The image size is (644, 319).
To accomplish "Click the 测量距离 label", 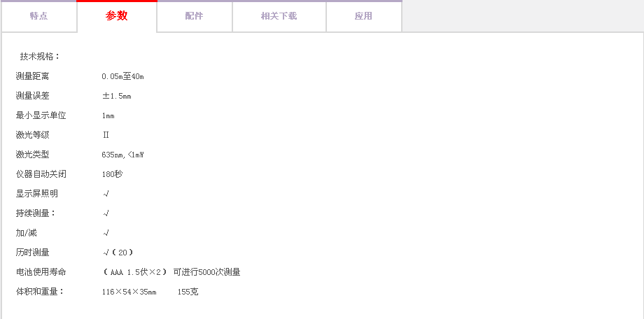I will (x=33, y=76).
